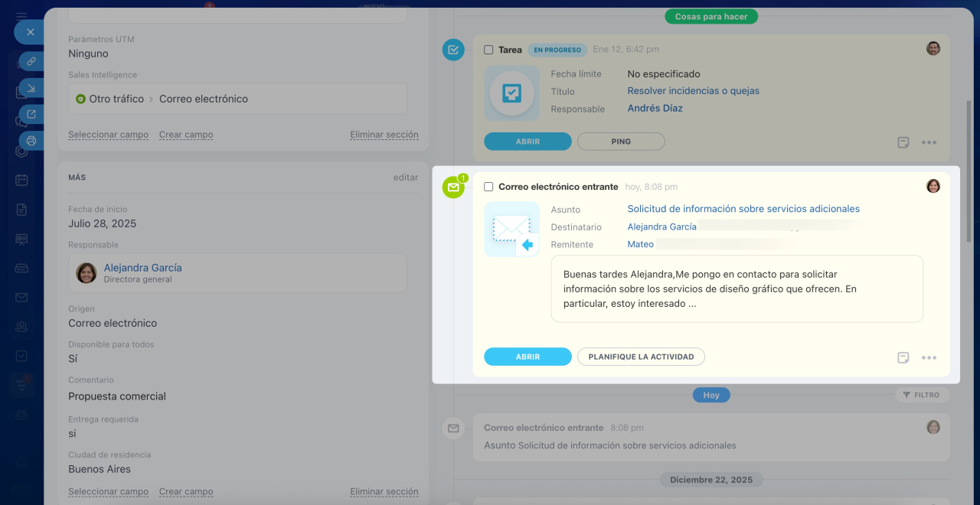
Task: Open Alejandra García responsible profile link
Action: click(x=142, y=268)
